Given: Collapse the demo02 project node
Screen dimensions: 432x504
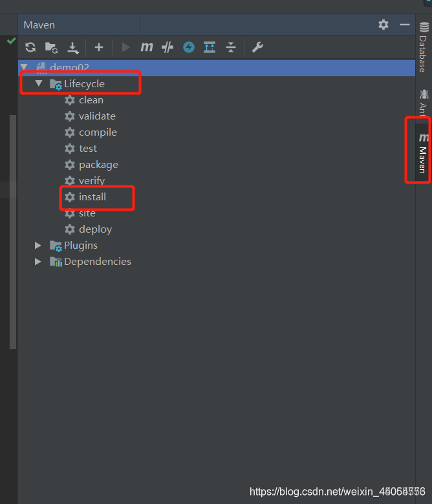Looking at the screenshot, I should [24, 67].
